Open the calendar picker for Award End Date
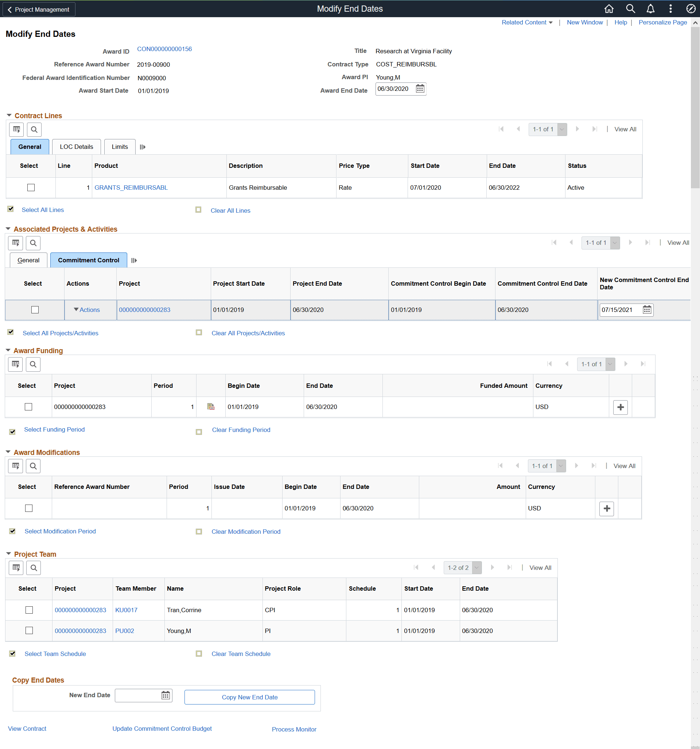The image size is (700, 749). [420, 89]
